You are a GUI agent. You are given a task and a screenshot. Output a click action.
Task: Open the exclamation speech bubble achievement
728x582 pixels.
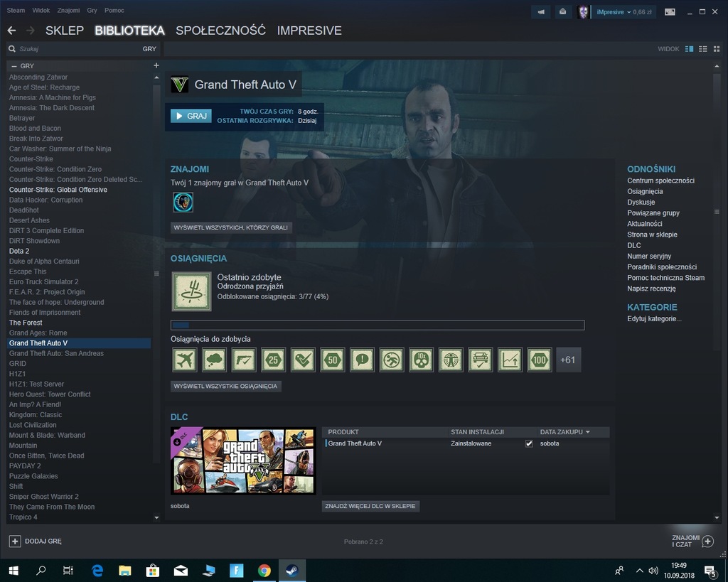point(362,360)
